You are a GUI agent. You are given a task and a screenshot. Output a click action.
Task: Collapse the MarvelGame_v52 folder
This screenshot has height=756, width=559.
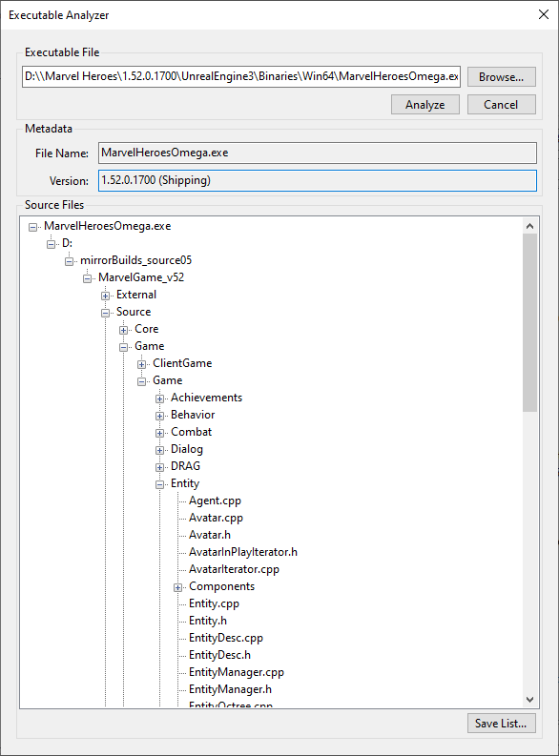[88, 278]
